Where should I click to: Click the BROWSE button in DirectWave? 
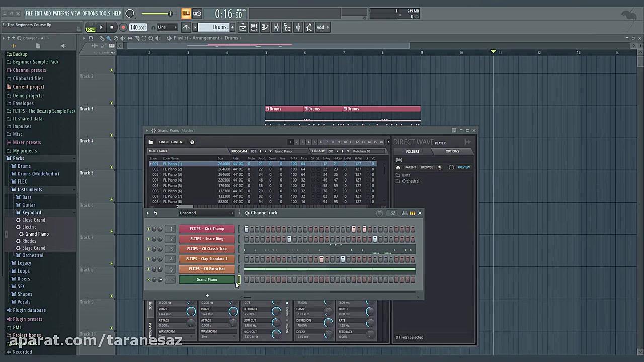click(x=427, y=167)
